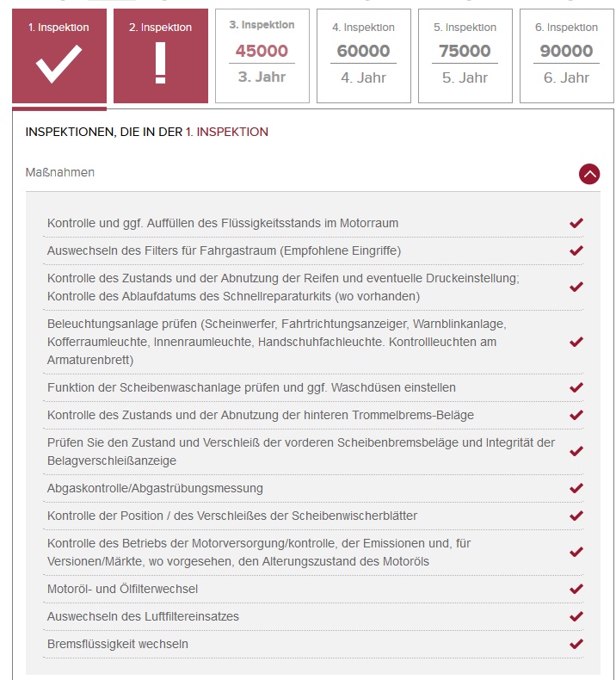This screenshot has height=680, width=616.
Task: Click the white checkmark on 1. Inspektion
Action: (59, 64)
